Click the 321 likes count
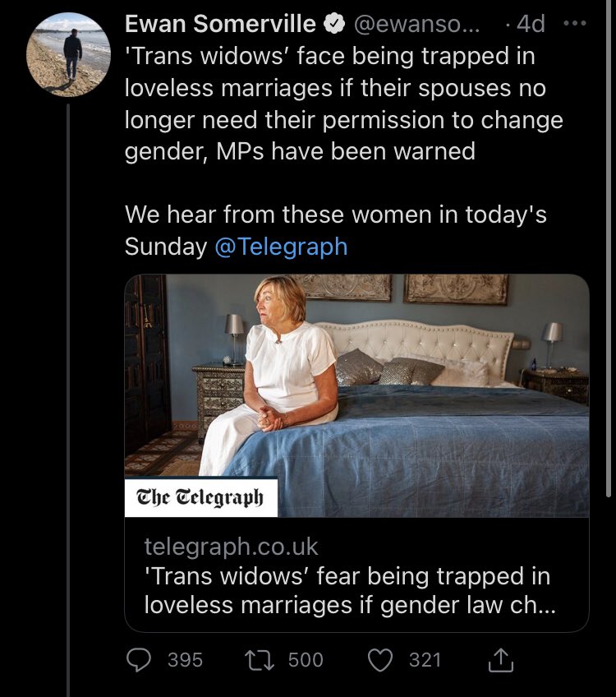The width and height of the screenshot is (616, 697). click(424, 660)
